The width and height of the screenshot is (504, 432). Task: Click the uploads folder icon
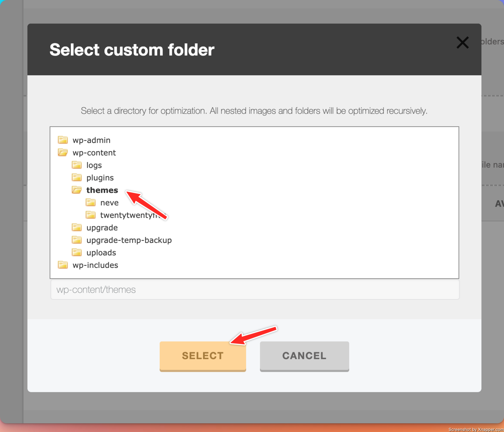77,253
